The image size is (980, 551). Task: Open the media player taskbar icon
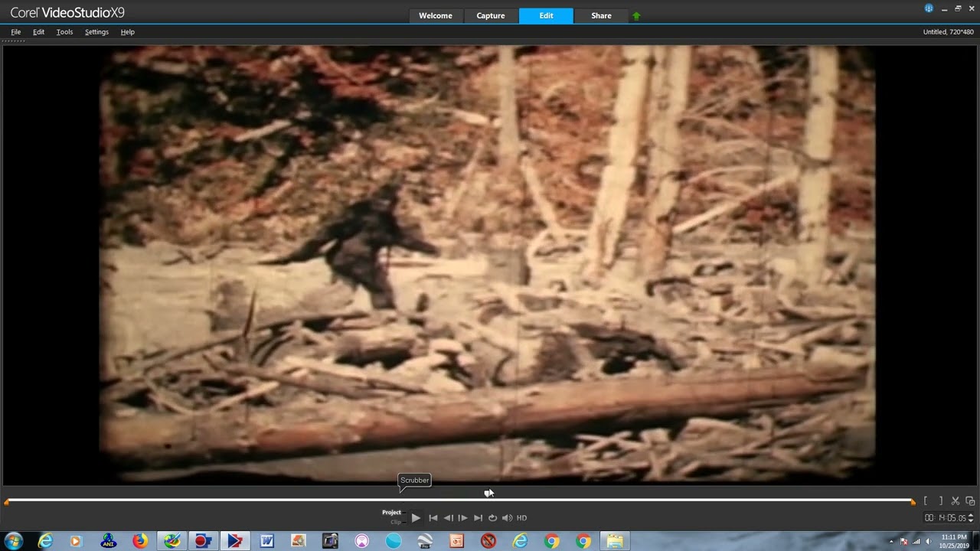pos(76,541)
